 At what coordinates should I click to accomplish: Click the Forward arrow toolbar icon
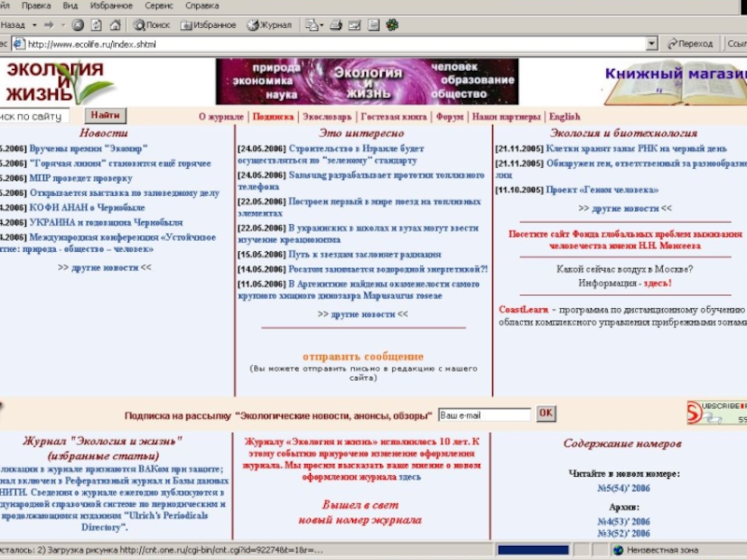pos(49,25)
